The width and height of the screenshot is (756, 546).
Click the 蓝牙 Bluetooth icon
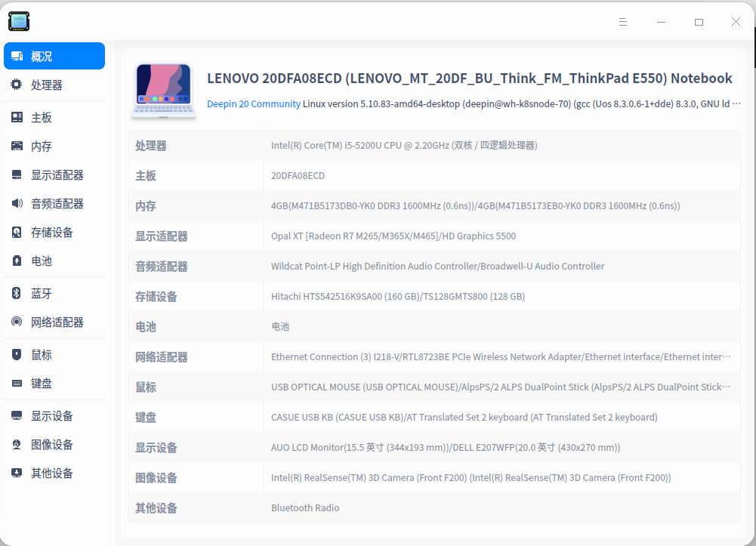click(x=17, y=293)
